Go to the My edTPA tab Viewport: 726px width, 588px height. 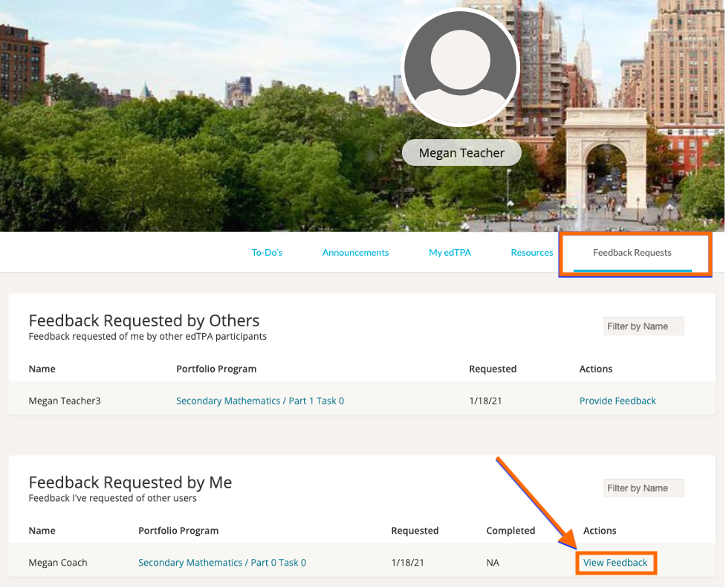click(450, 253)
